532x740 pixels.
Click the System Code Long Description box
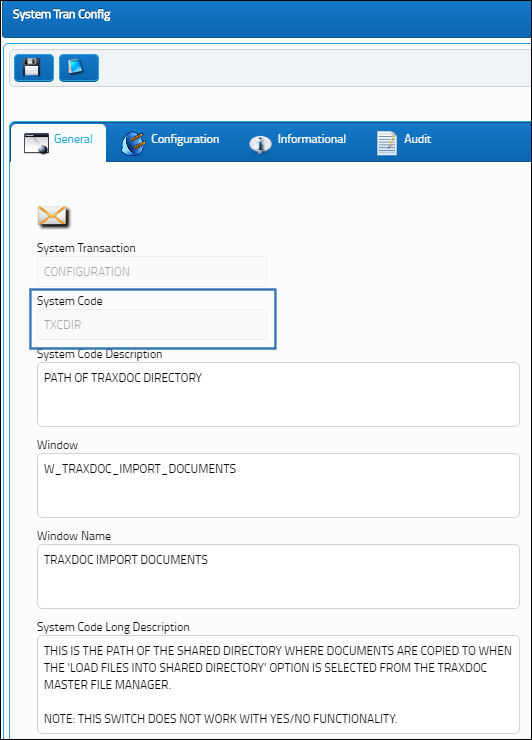278,684
